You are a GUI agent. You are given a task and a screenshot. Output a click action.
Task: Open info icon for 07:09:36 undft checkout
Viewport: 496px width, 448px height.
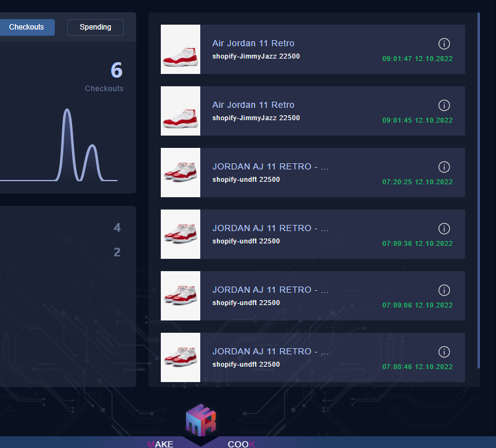(x=444, y=229)
